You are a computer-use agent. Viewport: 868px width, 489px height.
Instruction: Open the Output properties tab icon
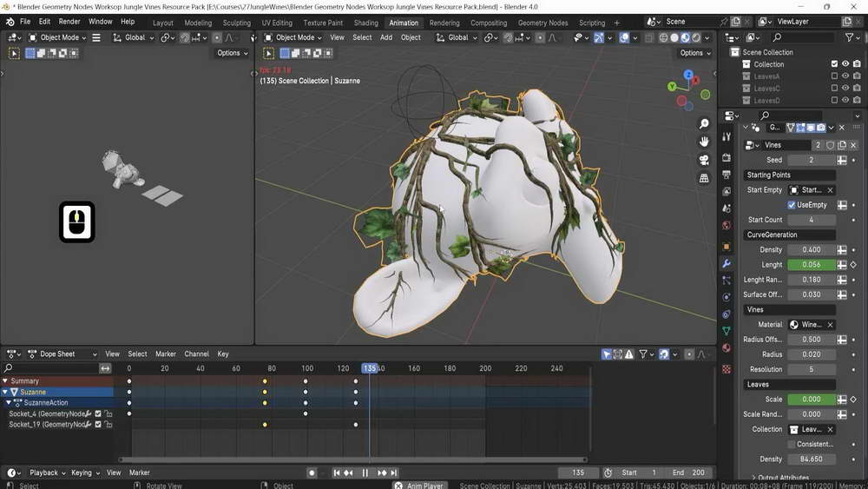727,175
